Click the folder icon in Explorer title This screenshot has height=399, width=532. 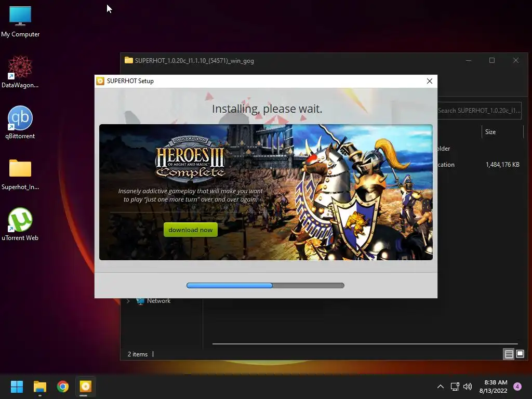129,60
